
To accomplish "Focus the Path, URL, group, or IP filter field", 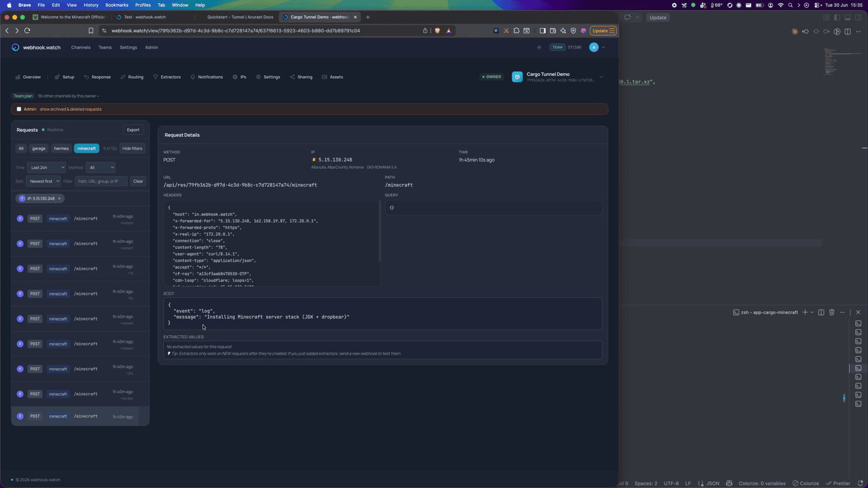I will (101, 181).
